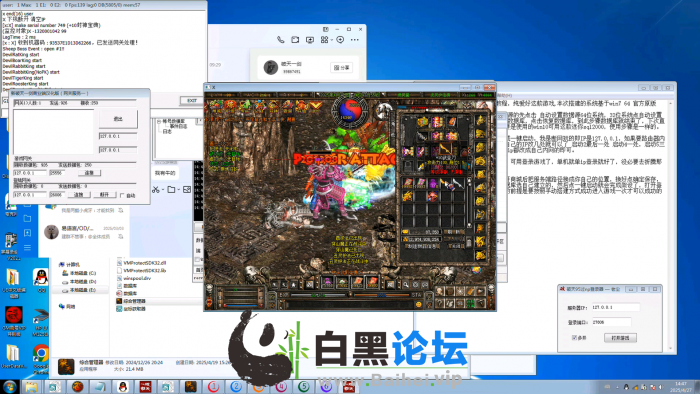Click the Windows Start orb
Viewport: 700px width, 394px height.
pyautogui.click(x=9, y=386)
